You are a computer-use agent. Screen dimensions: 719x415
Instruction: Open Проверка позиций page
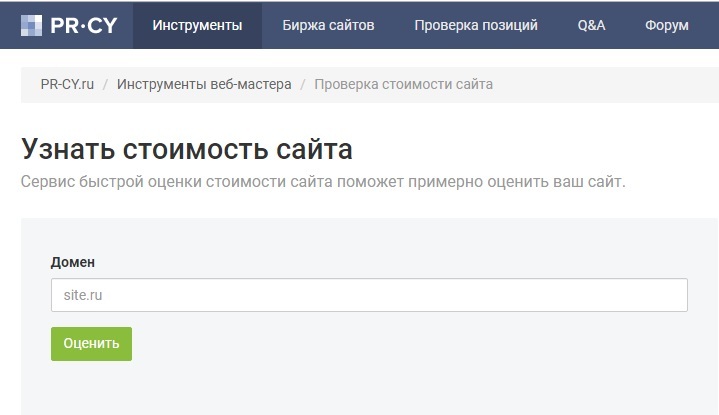(476, 25)
